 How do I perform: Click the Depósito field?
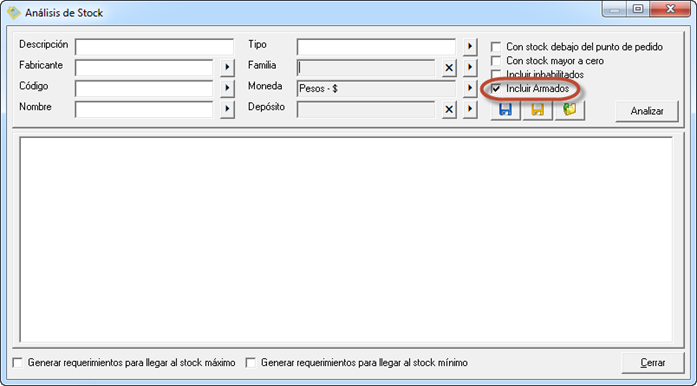(366, 109)
